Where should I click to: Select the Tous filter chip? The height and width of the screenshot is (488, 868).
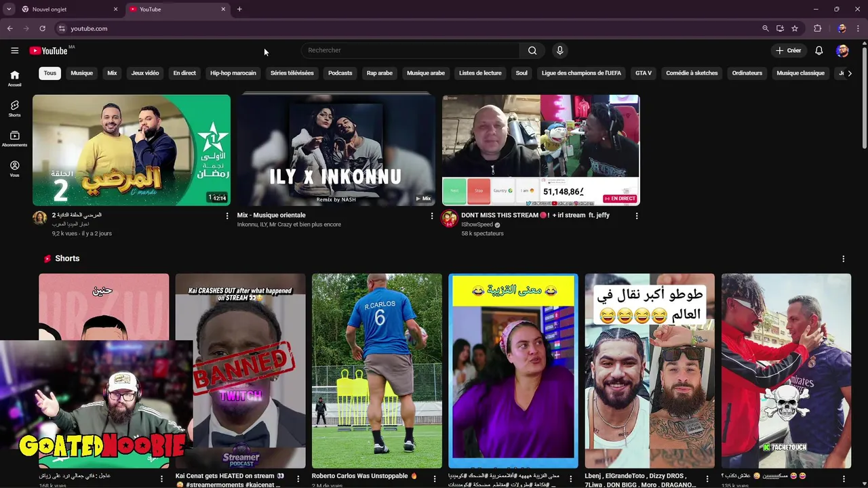pyautogui.click(x=50, y=73)
